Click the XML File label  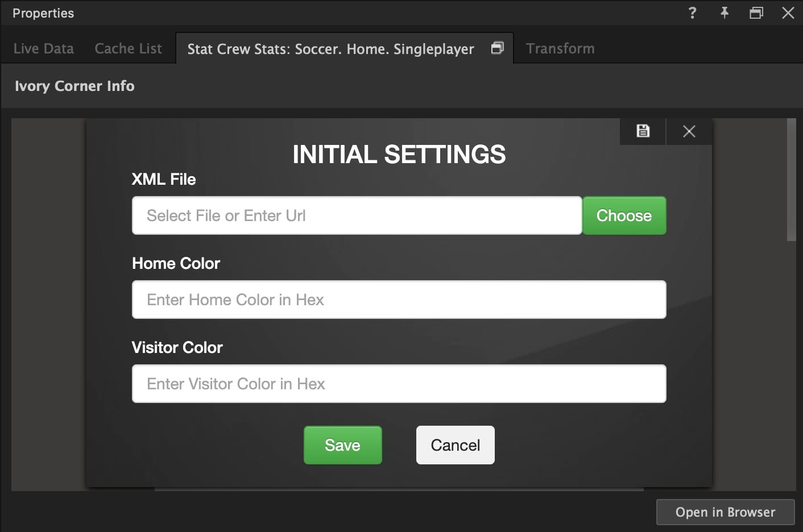tap(164, 180)
